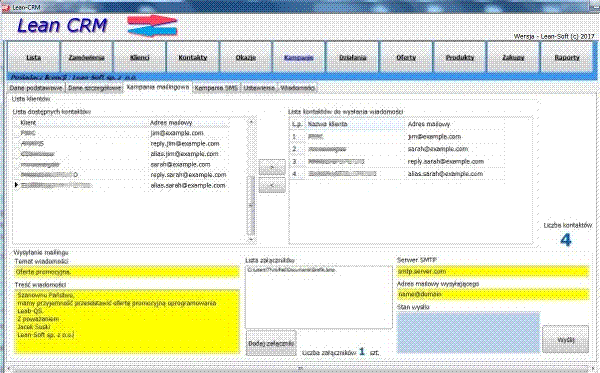600x373 pixels.
Task: Click the add-contact right arrow button
Action: click(272, 167)
